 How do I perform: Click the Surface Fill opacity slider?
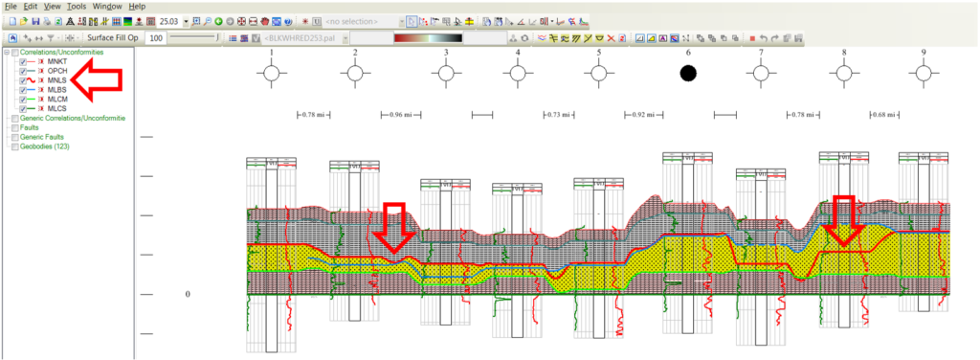pos(193,37)
